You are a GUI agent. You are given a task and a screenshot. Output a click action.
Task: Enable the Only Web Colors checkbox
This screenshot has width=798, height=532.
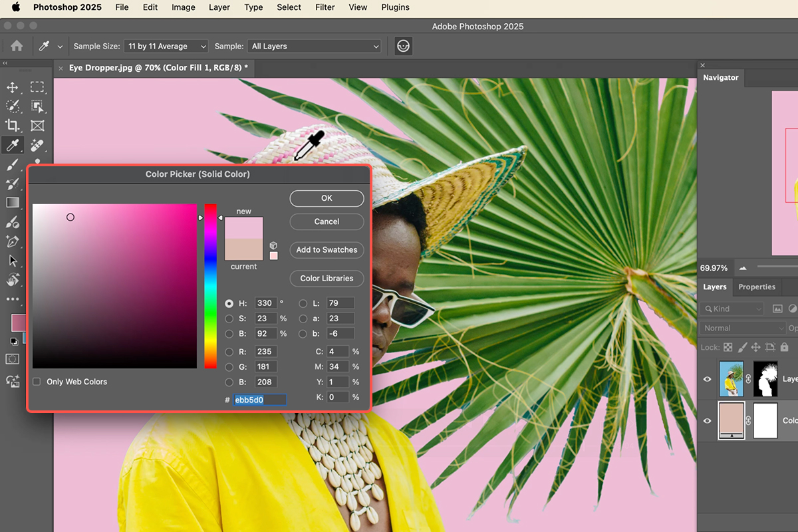coord(37,382)
